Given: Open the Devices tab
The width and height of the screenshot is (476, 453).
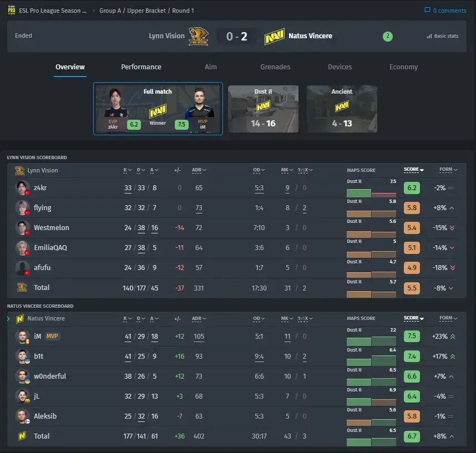Looking at the screenshot, I should tap(340, 67).
